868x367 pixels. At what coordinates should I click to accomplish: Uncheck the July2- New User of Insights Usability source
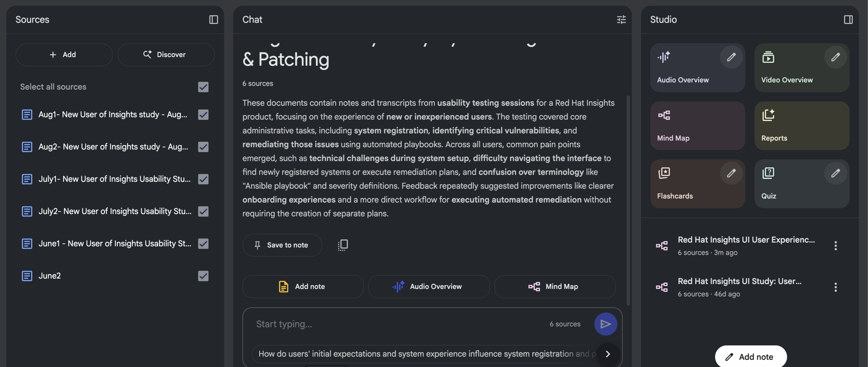click(203, 211)
